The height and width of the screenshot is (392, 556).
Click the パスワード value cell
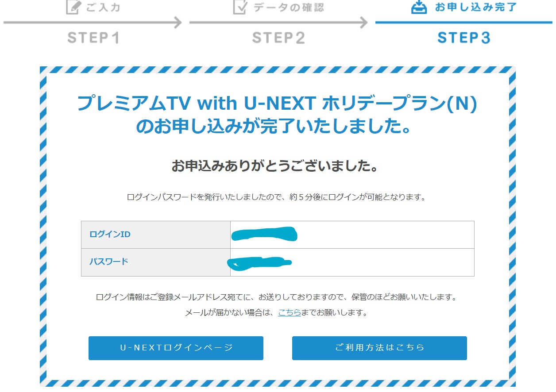pyautogui.click(x=352, y=262)
